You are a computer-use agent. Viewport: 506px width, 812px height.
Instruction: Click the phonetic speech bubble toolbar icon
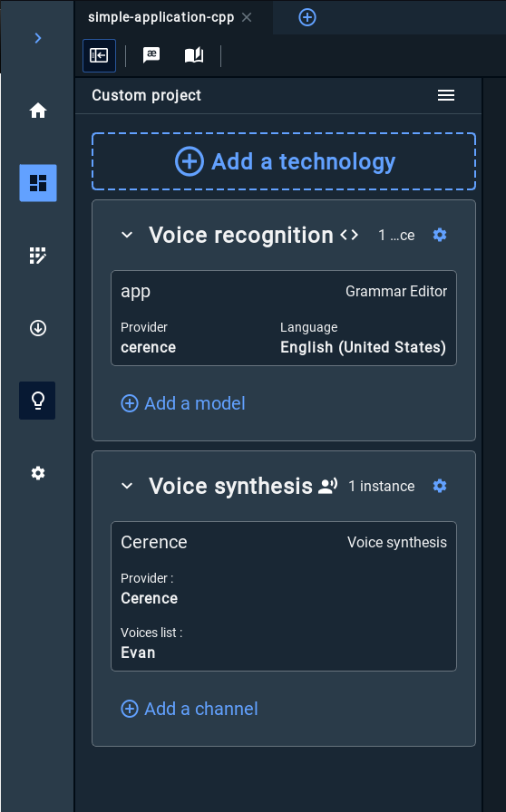point(151,55)
